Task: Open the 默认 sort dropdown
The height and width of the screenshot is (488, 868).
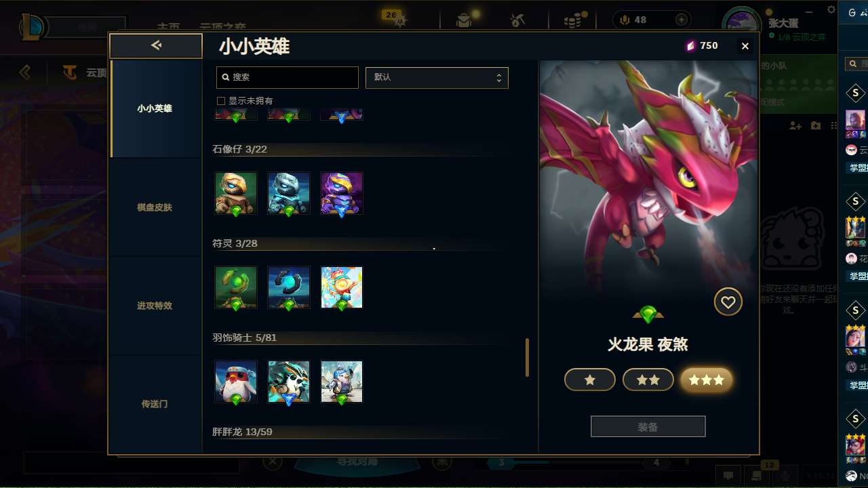Action: [x=437, y=77]
